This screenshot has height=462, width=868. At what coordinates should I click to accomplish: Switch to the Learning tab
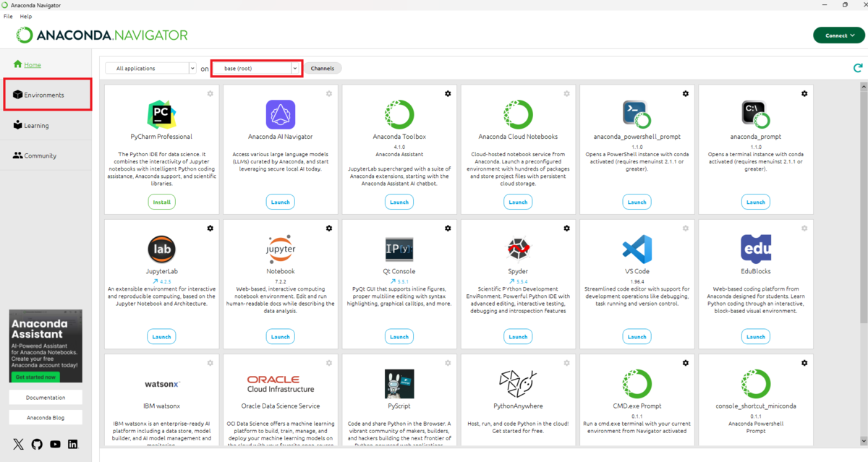46,125
